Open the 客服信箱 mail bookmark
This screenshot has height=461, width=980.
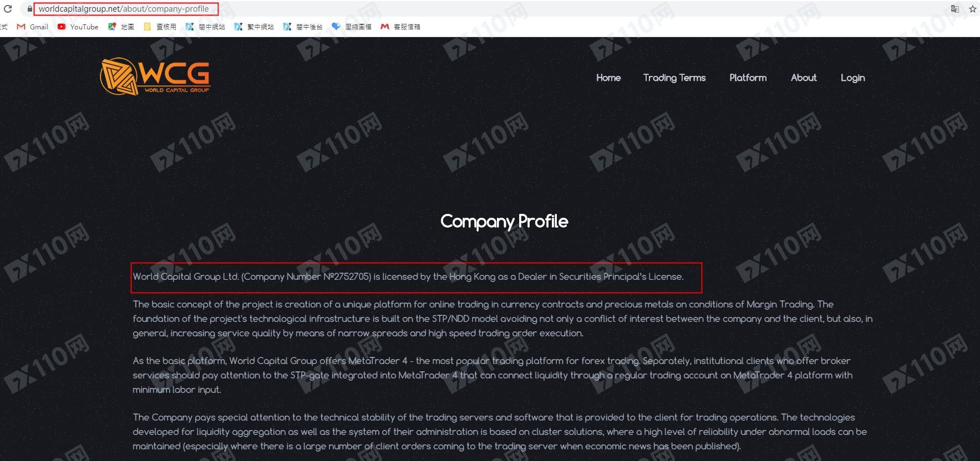pos(400,27)
